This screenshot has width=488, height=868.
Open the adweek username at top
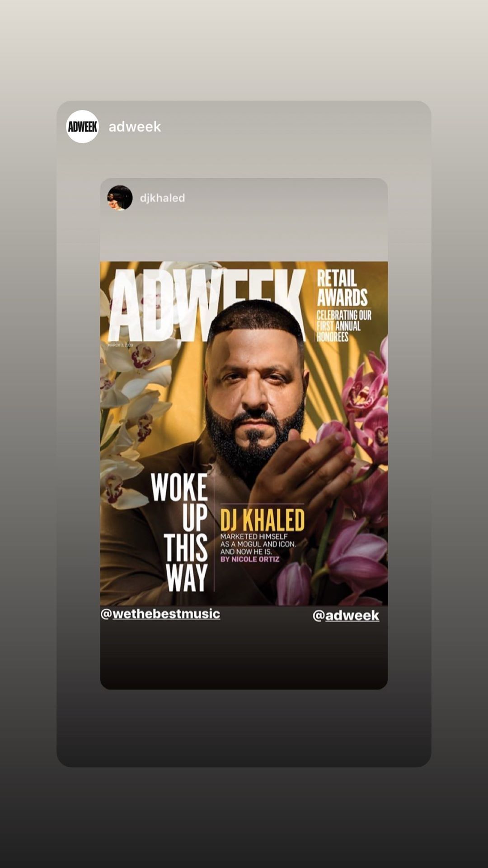coord(135,127)
